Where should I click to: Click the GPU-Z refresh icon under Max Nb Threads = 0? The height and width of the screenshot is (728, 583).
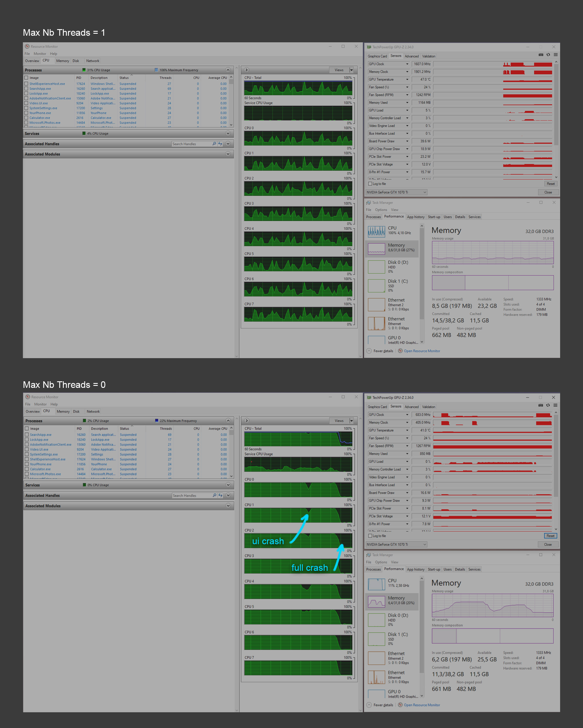pos(548,405)
